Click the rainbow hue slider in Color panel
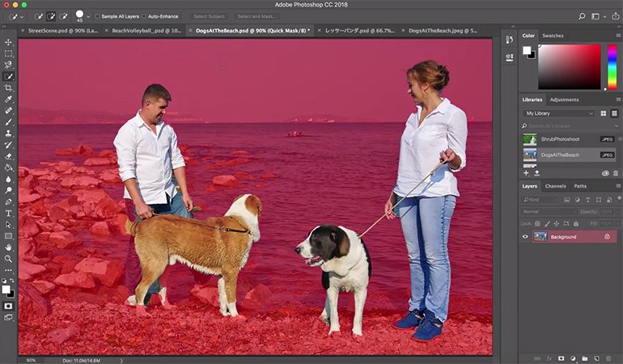The height and width of the screenshot is (364, 623). (612, 66)
